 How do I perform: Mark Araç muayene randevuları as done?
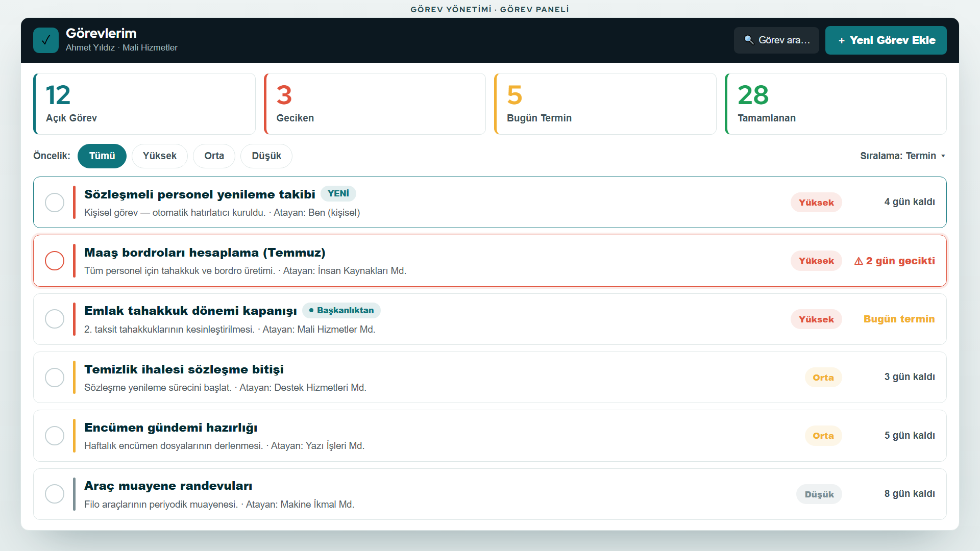click(x=55, y=494)
